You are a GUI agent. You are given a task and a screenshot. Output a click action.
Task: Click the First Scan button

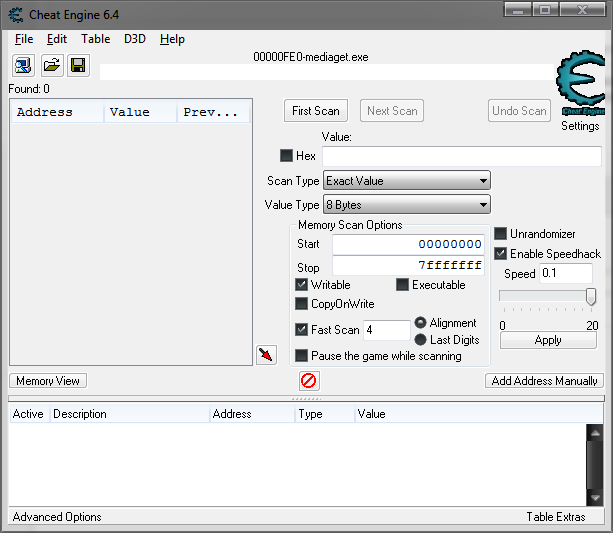(x=316, y=111)
